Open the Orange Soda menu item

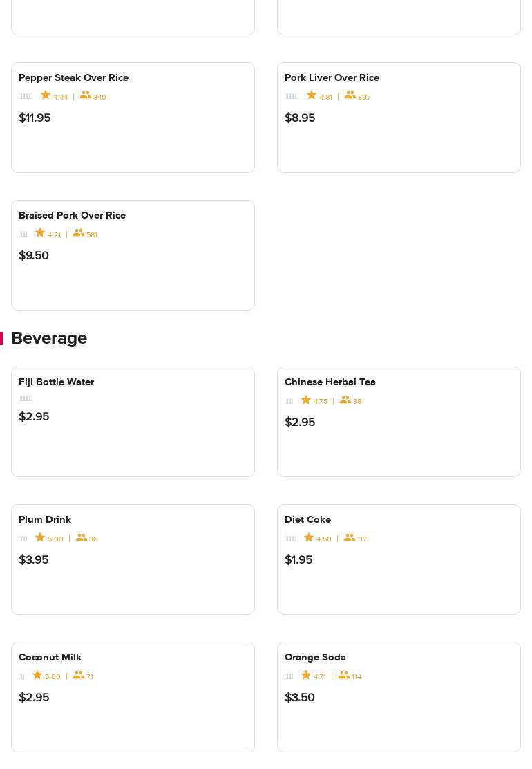(x=315, y=657)
